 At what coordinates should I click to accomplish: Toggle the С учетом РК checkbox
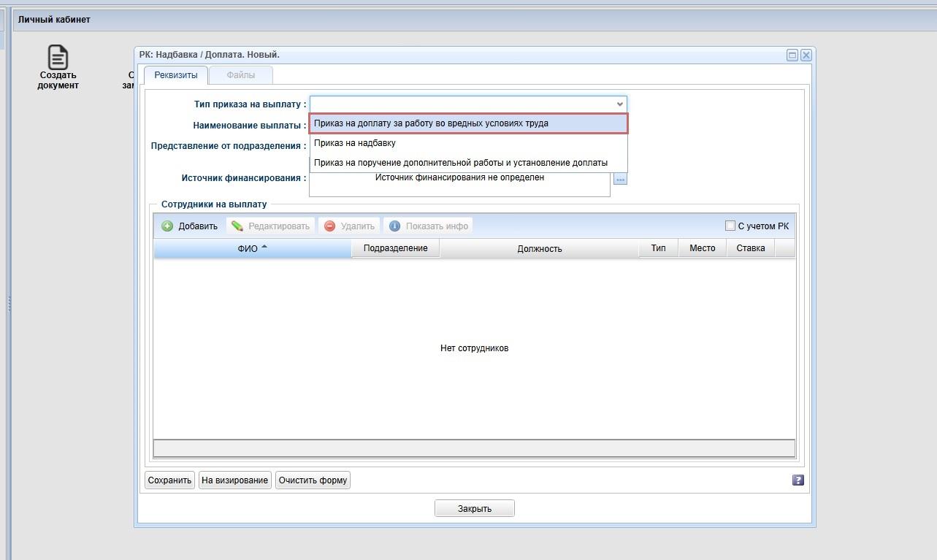coord(730,226)
